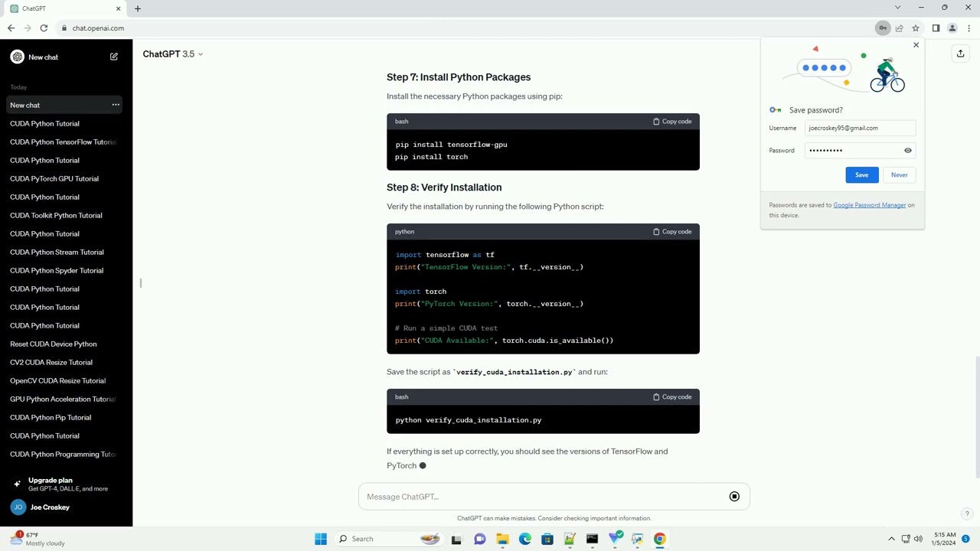980x551 pixels.
Task: Open the help question mark button
Action: pos(967,514)
